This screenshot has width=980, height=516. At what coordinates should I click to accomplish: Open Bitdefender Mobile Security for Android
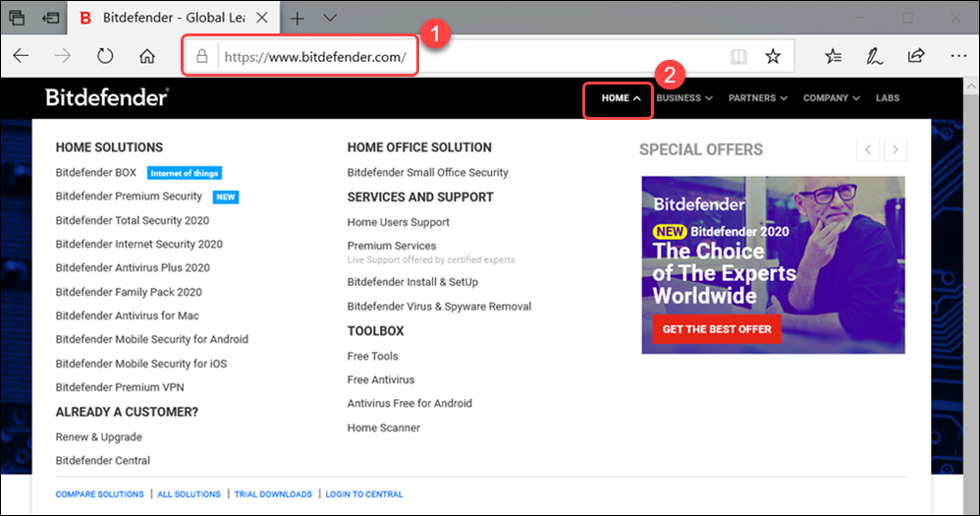coord(152,340)
